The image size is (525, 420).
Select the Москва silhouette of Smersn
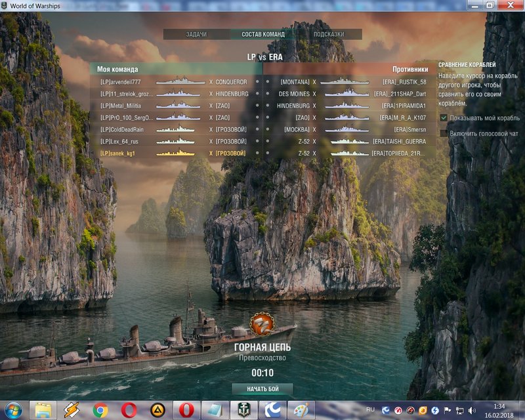coord(347,129)
